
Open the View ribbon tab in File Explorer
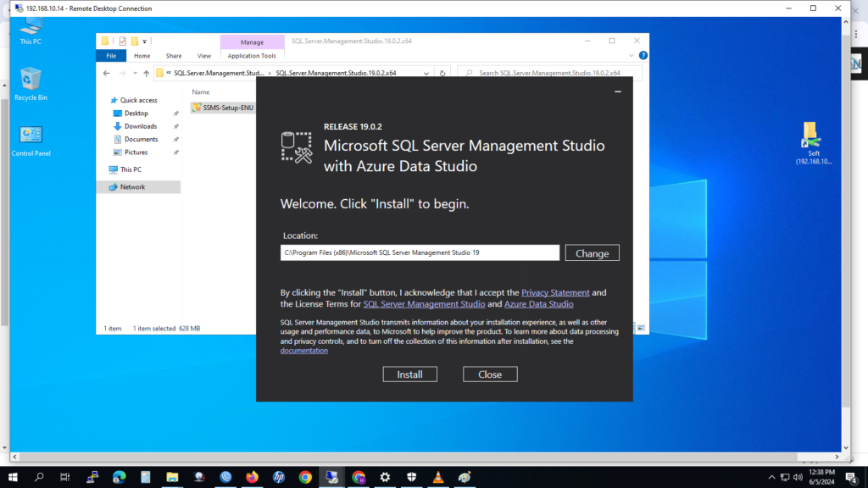tap(203, 56)
